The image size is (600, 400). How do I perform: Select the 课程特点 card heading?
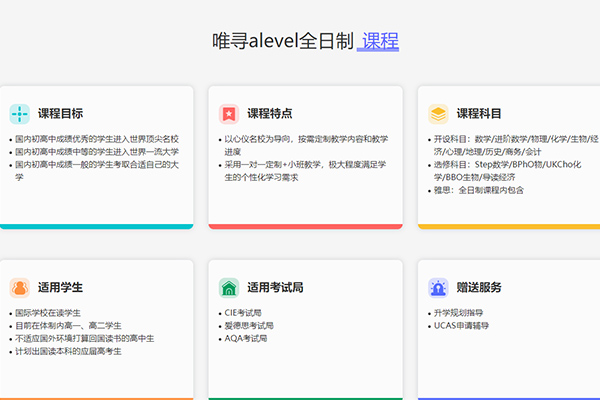pos(270,114)
